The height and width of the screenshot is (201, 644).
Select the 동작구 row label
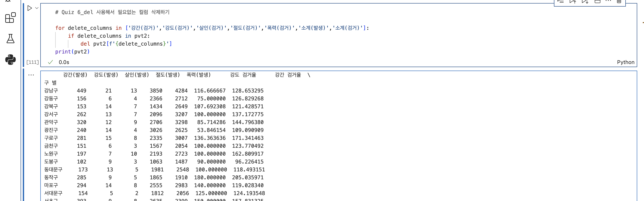click(x=51, y=178)
